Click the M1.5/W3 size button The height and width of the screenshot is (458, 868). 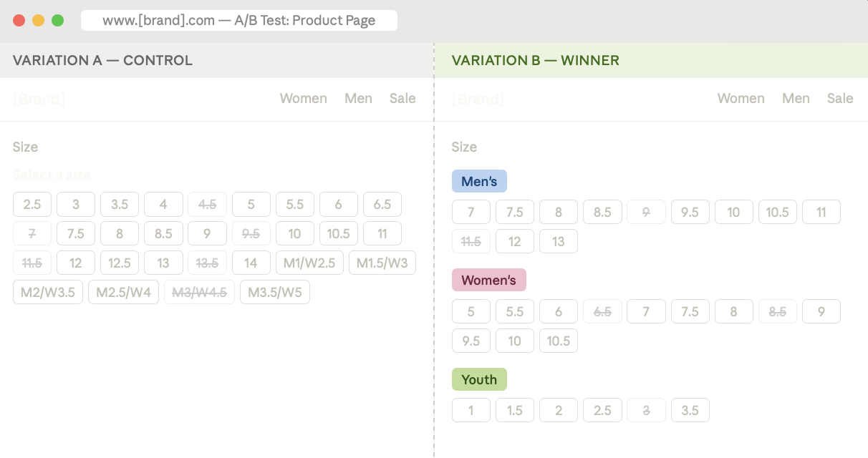click(382, 263)
